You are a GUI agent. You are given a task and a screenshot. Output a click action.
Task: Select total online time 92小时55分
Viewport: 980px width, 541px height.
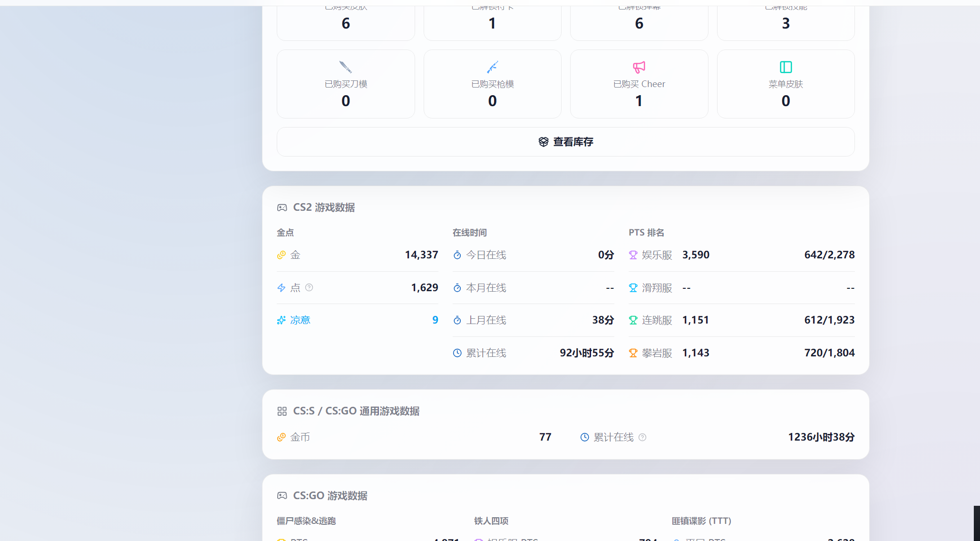[x=587, y=353]
